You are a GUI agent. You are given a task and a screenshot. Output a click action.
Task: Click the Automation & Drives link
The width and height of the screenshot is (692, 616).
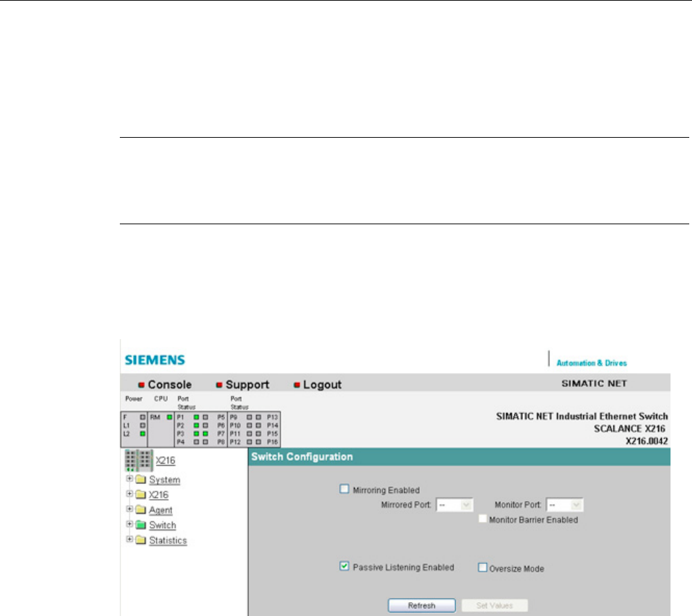click(x=592, y=363)
